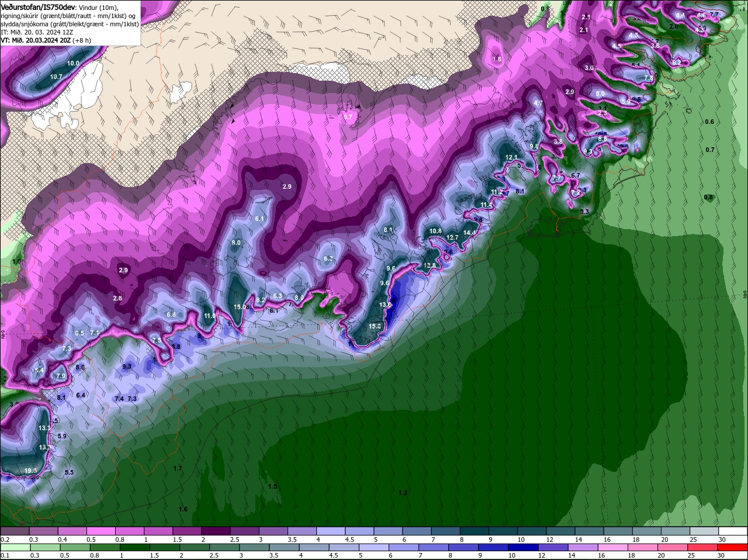Select the 30 label on the lower rain scale
This screenshot has height=560, width=748.
[722, 555]
